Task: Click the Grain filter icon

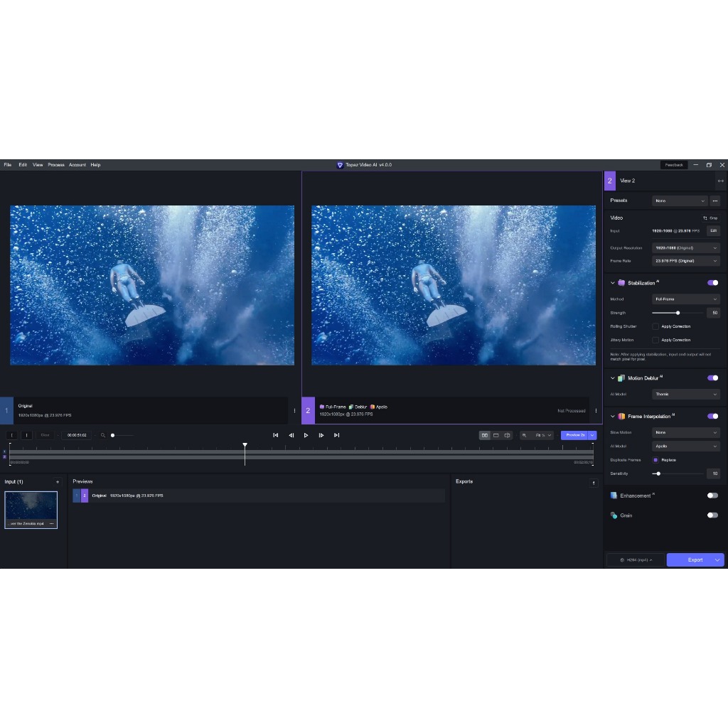Action: pyautogui.click(x=614, y=515)
